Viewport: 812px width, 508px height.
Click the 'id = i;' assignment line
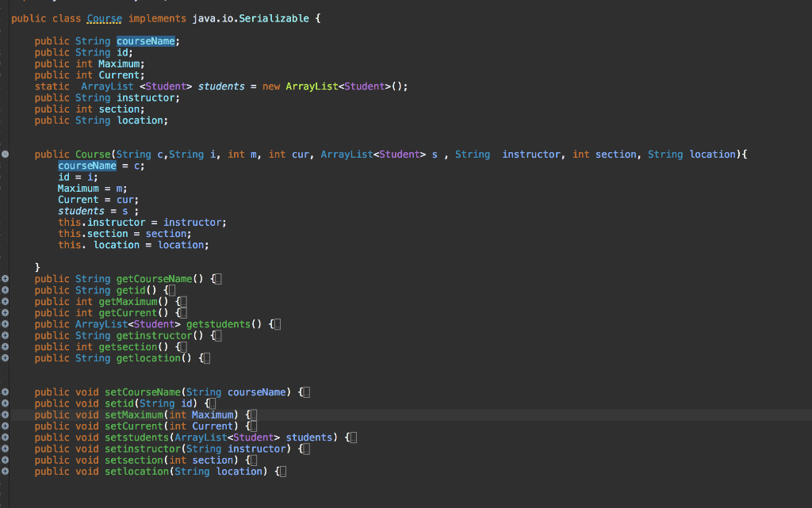point(78,177)
